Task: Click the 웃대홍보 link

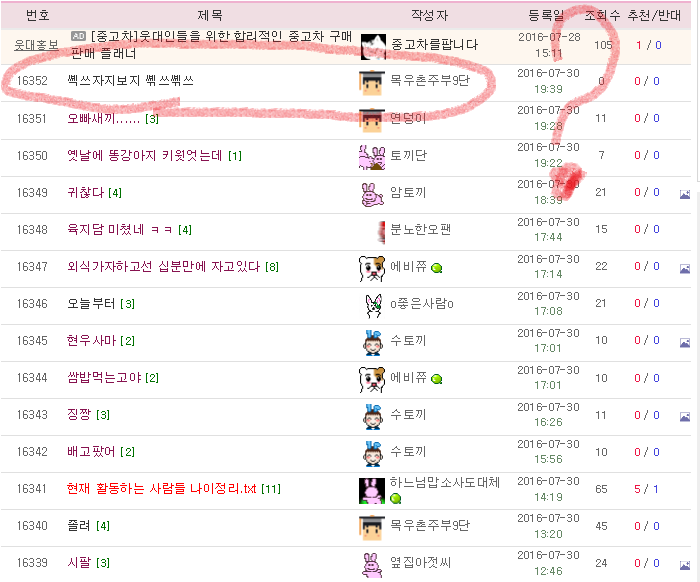Action: point(36,45)
